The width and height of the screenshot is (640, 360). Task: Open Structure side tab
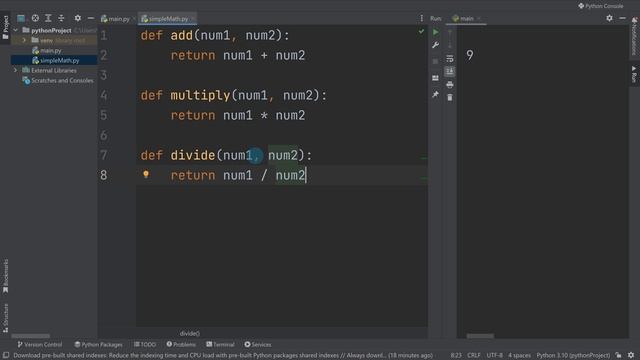pyautogui.click(x=5, y=318)
